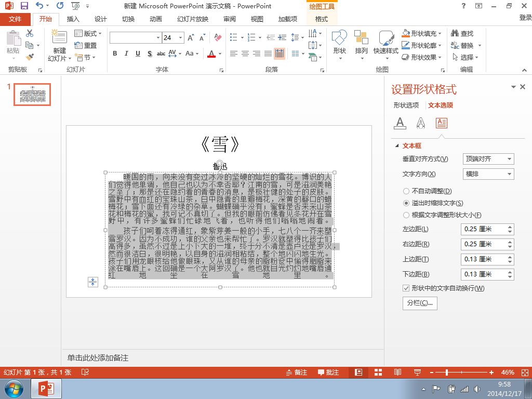The height and width of the screenshot is (399, 532).
Task: Open the 垂直对齐方式 dropdown
Action: [x=488, y=159]
